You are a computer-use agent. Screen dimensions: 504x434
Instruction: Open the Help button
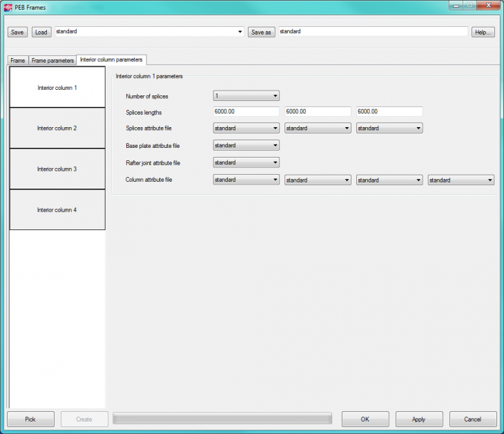(x=483, y=32)
